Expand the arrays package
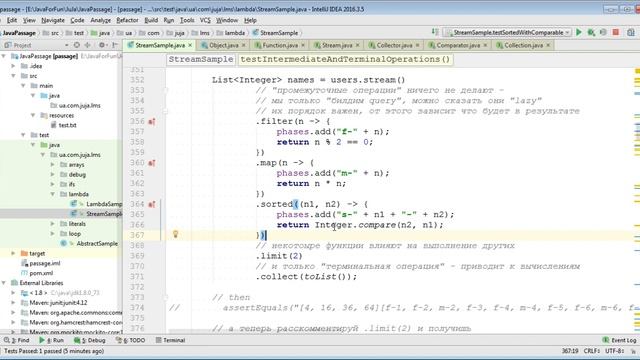This screenshot has height=360, width=640. (x=53, y=164)
